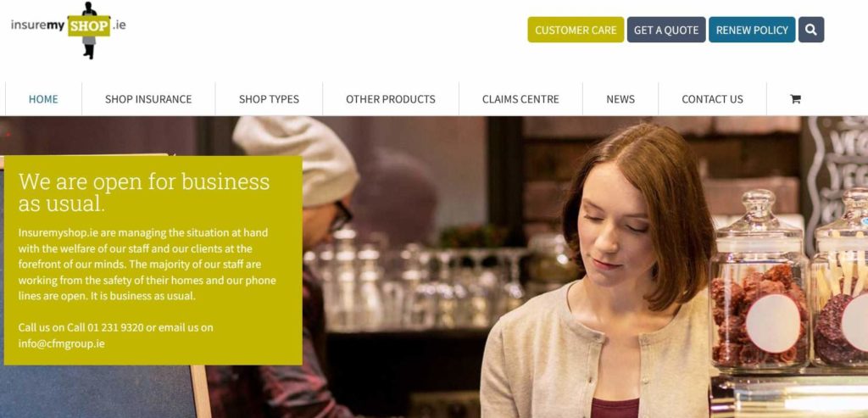Viewport: 868px width, 418px height.
Task: Click the search magnifier icon button
Action: click(x=811, y=30)
